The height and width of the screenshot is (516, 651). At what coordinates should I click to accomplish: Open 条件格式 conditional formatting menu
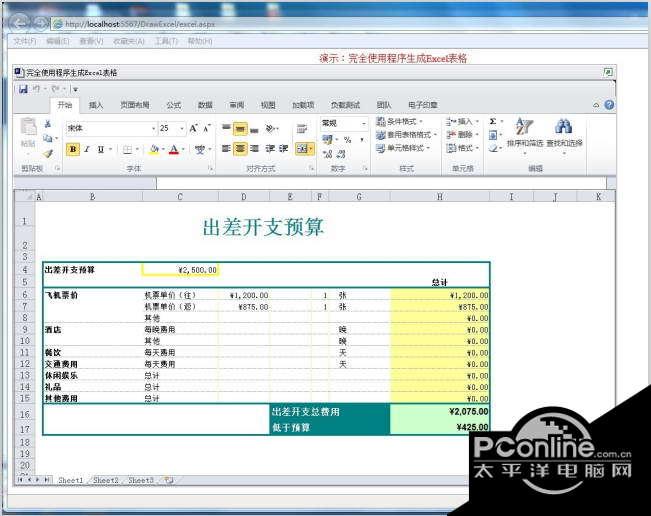click(x=399, y=121)
